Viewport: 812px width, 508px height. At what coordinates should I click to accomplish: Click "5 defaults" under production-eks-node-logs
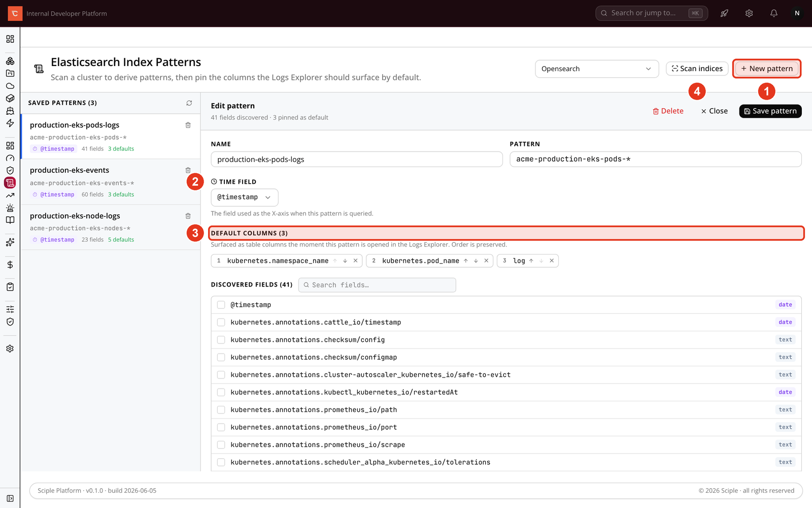(121, 240)
